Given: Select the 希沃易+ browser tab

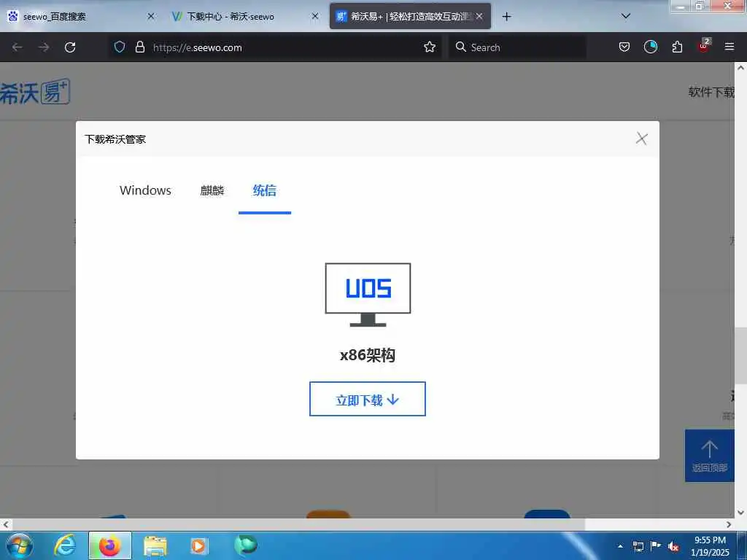Looking at the screenshot, I should click(x=410, y=17).
